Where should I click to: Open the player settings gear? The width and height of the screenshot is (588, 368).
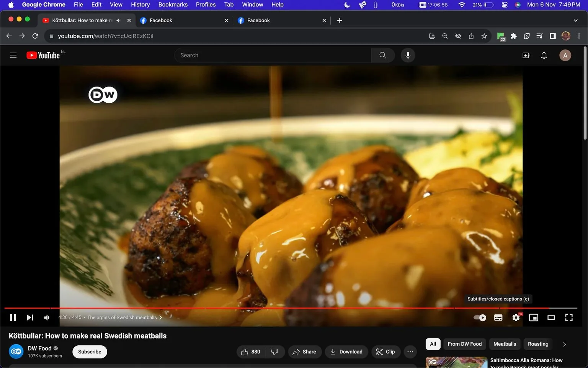pyautogui.click(x=516, y=317)
